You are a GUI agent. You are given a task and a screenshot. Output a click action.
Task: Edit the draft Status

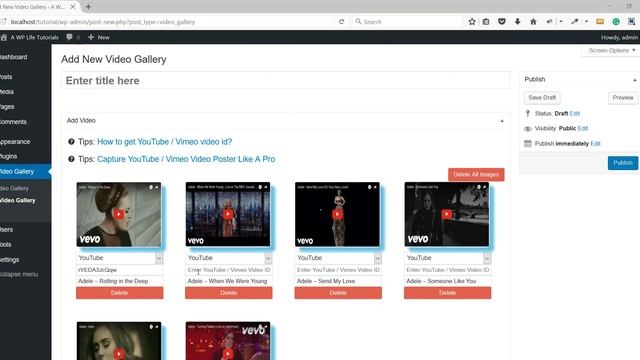(x=575, y=113)
